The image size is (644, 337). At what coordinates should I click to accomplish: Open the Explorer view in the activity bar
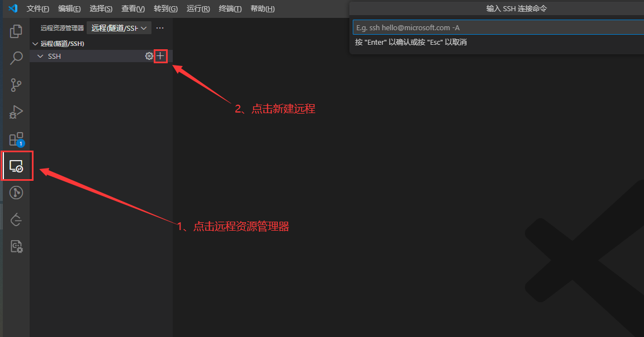[x=16, y=31]
